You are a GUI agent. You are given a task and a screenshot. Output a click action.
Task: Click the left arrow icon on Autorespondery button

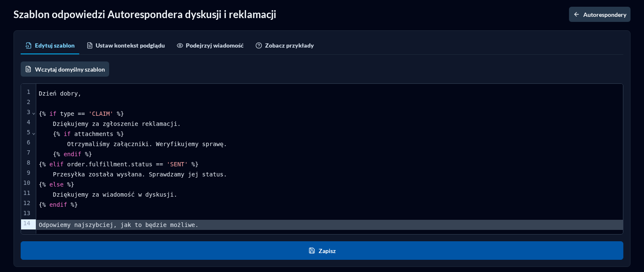coord(577,14)
